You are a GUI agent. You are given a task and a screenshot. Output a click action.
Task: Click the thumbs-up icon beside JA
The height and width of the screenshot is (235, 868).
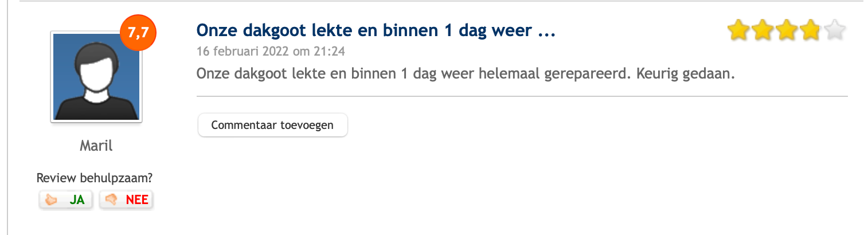pos(52,200)
